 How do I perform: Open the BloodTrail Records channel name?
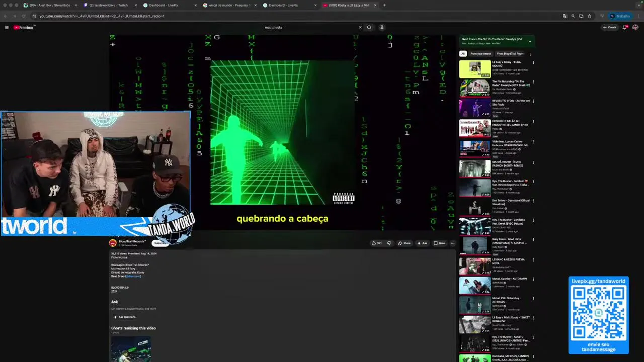[x=132, y=241]
